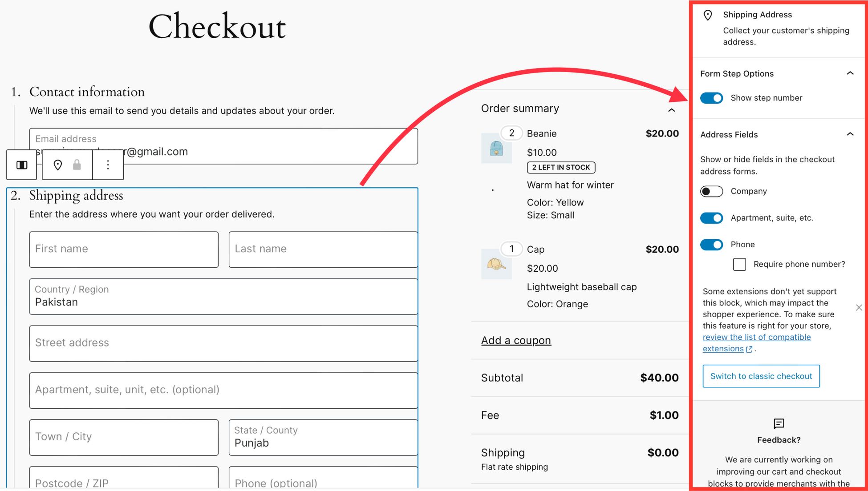868x491 pixels.
Task: Click the Apartment suite etc toggle
Action: click(x=712, y=217)
